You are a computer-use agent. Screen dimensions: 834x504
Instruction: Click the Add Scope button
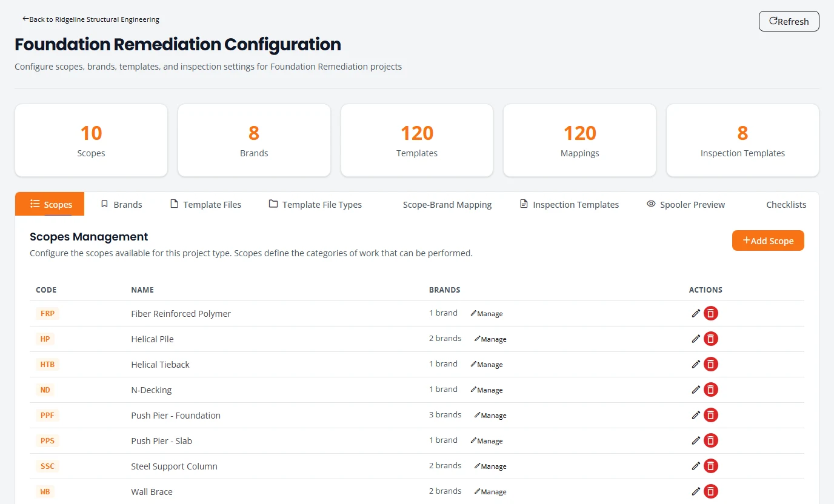[768, 240]
